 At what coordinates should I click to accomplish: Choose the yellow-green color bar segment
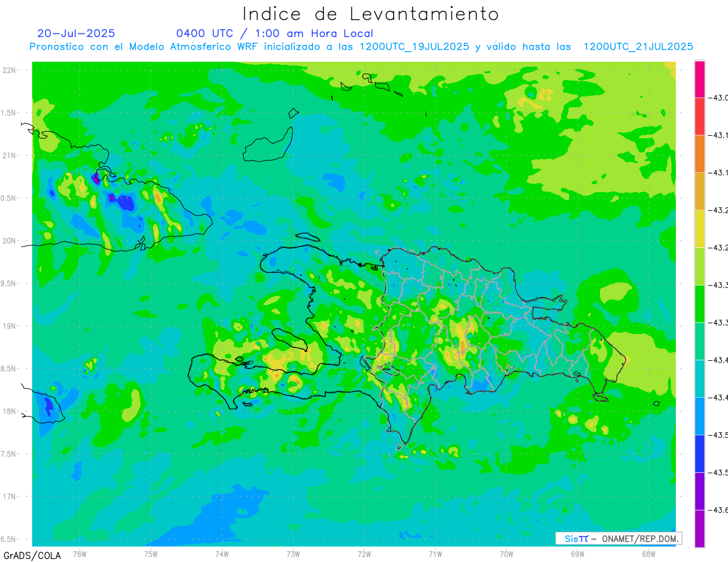[x=699, y=266]
